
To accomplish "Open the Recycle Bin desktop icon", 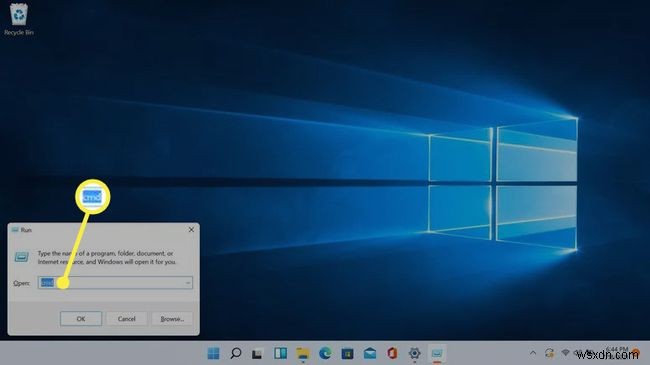I will 19,19.
